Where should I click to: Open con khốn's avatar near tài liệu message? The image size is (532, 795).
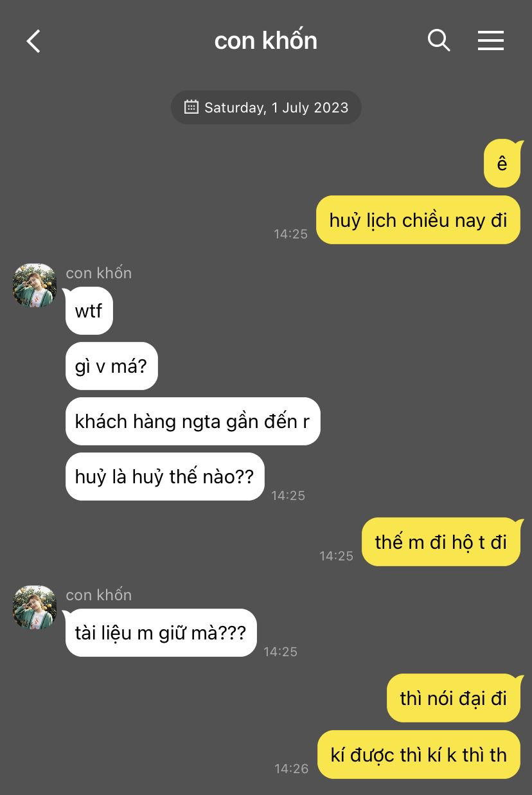35,607
